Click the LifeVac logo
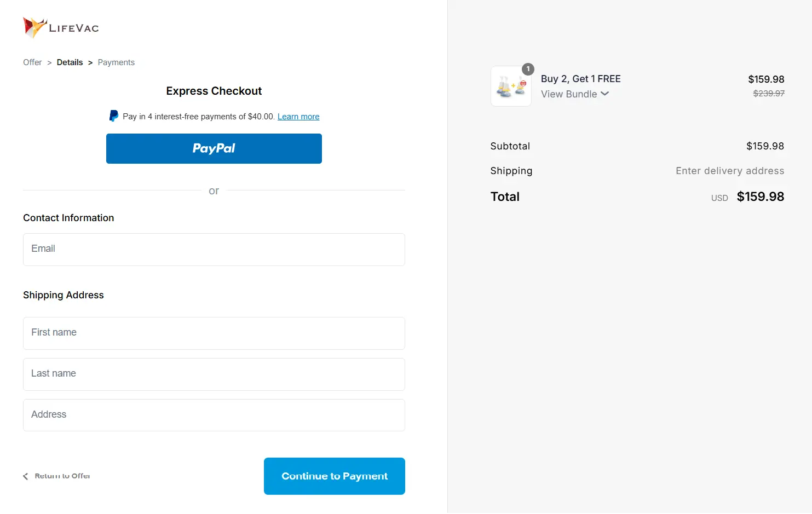 click(x=60, y=27)
